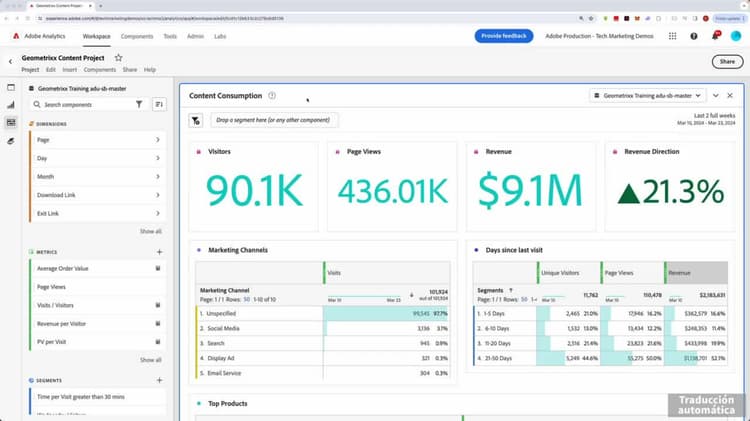Open the Components top navigation tab
The image size is (750, 421).
pos(137,36)
